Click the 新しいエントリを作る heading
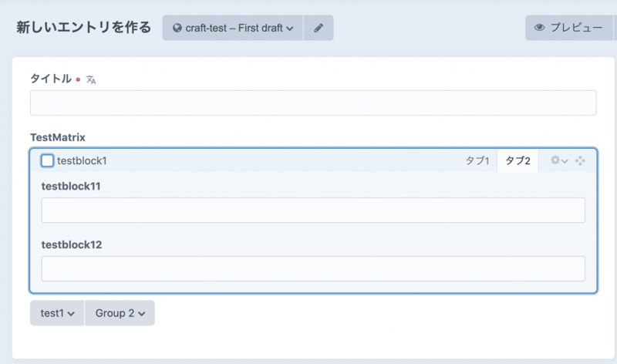This screenshot has width=617, height=364. coord(83,28)
